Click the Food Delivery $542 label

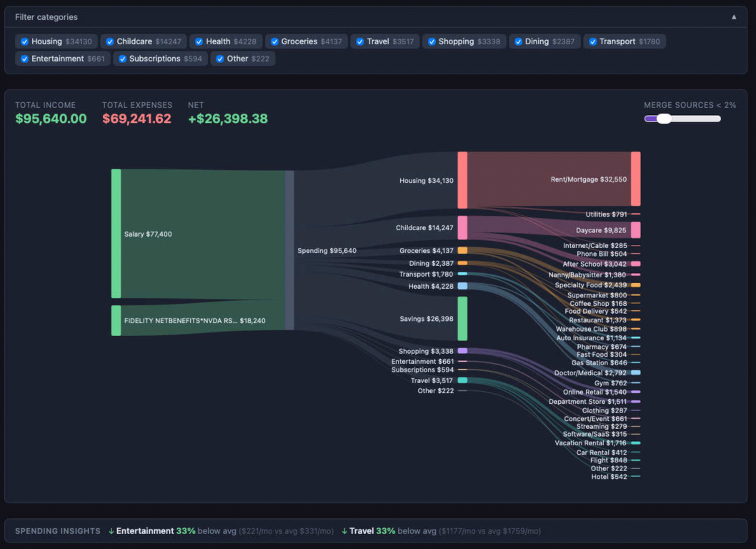[x=596, y=311]
